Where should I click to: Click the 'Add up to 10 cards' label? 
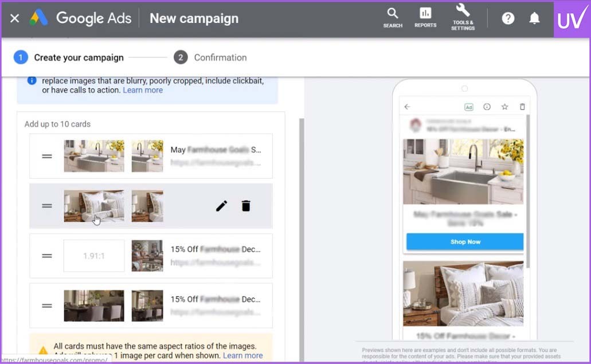(x=57, y=124)
